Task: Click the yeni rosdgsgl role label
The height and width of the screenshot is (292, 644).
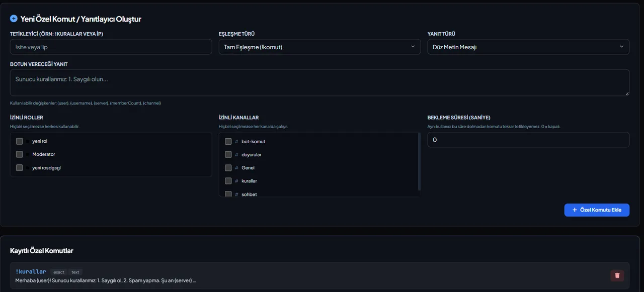Action: 46,168
